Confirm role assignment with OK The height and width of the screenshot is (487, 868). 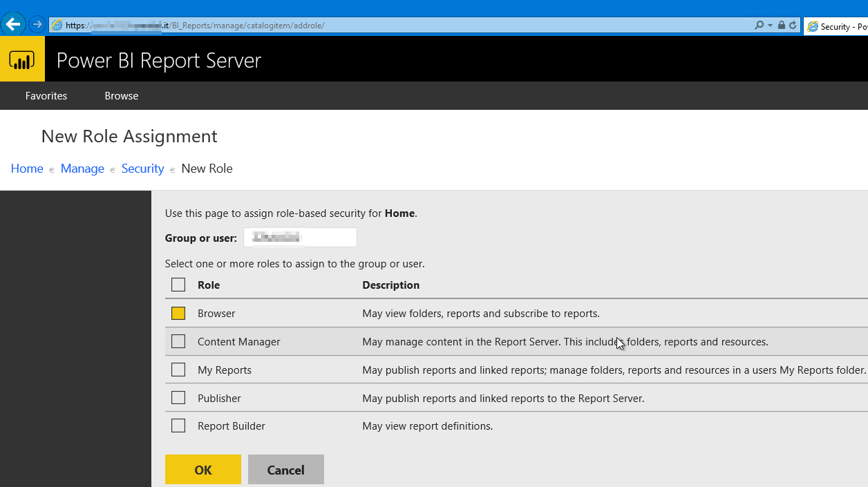pyautogui.click(x=202, y=469)
